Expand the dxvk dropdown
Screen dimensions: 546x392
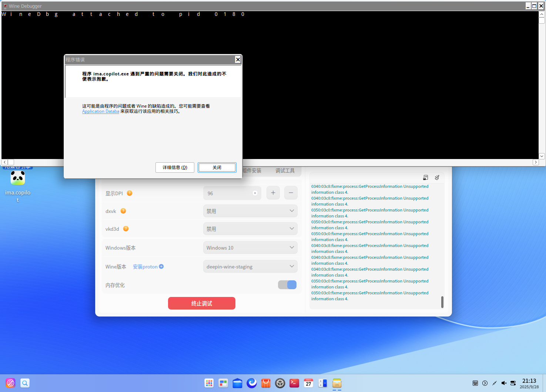pos(250,211)
